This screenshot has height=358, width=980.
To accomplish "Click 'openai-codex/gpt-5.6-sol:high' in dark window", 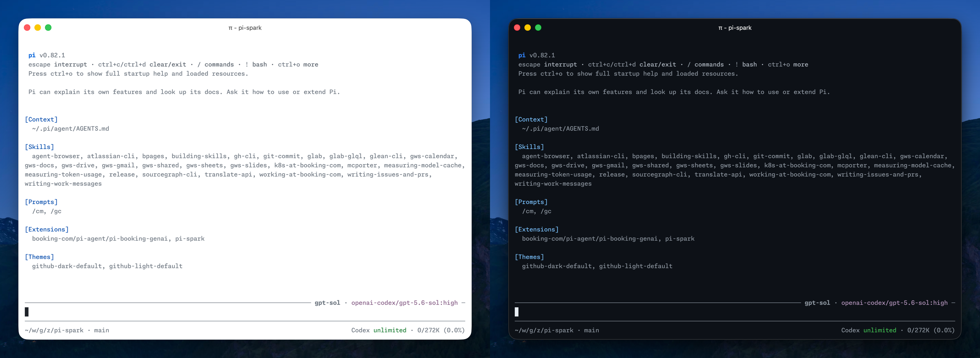I will (x=895, y=303).
